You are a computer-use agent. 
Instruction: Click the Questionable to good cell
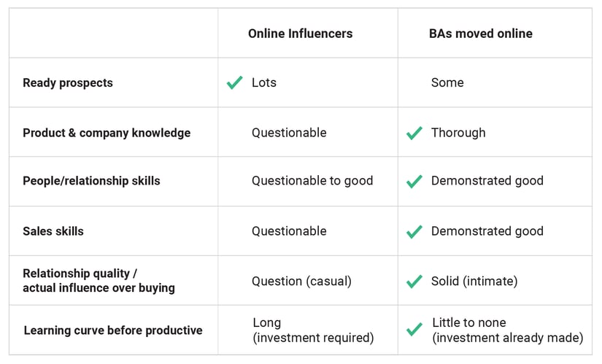point(312,181)
